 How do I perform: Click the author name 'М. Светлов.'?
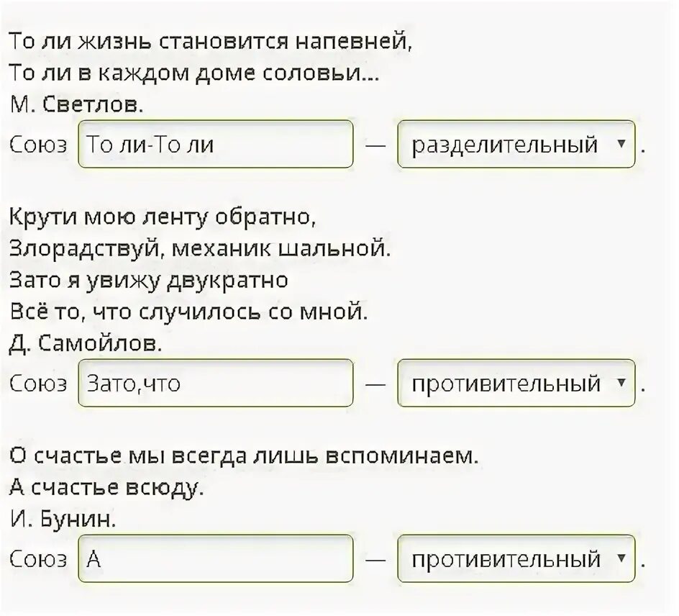pyautogui.click(x=76, y=104)
